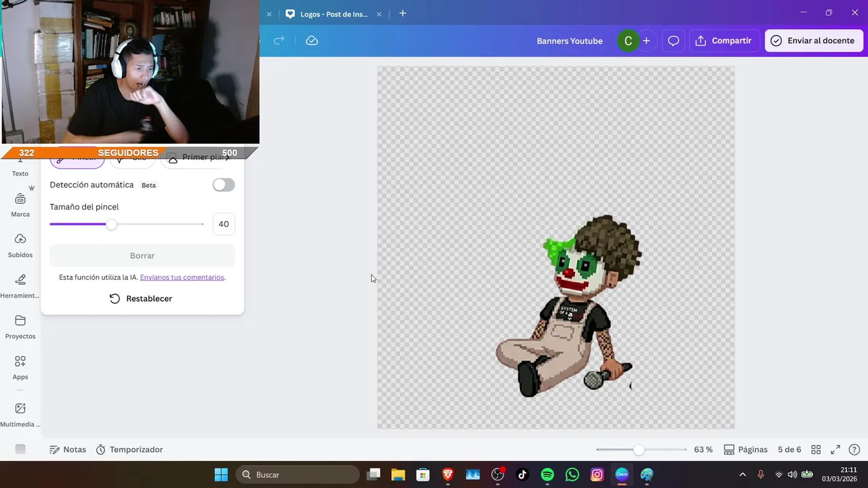
Task: Open the Multimedia panel
Action: coord(20,415)
